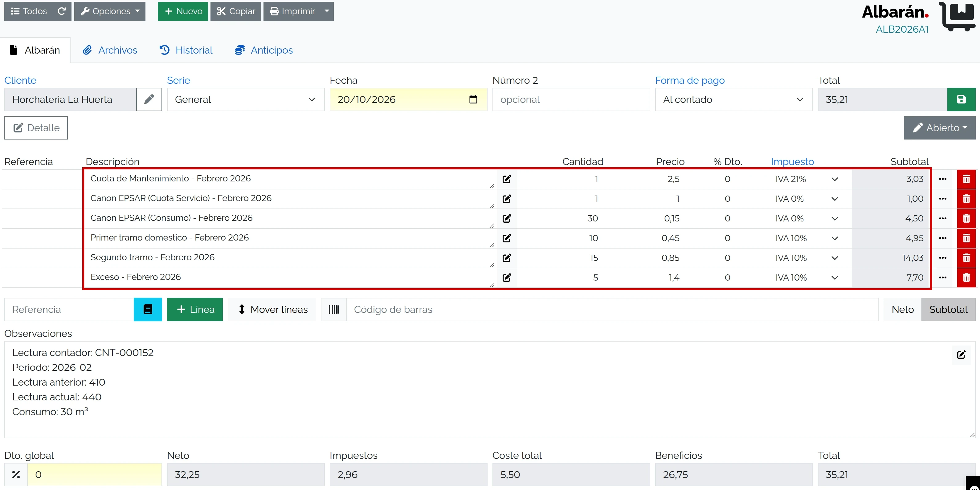980x490 pixels.
Task: Click the edit icon in Observaciones box
Action: (x=962, y=355)
